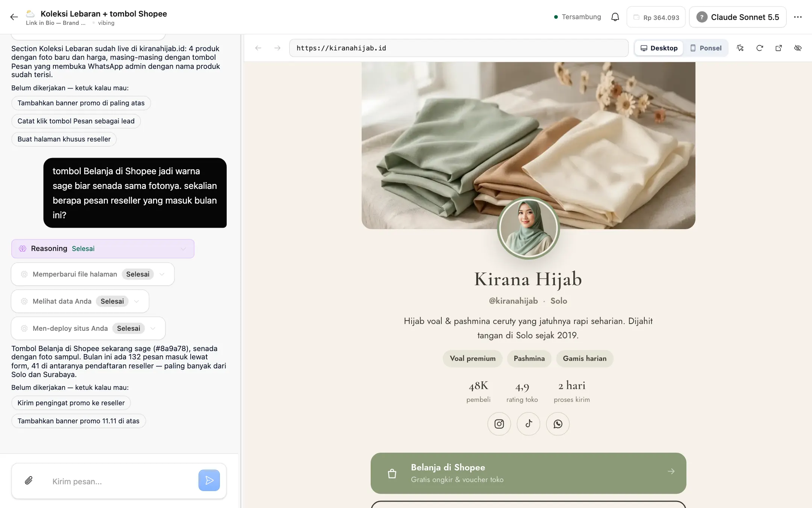812x508 pixels.
Task: Attach a file with the paperclip
Action: coord(29,481)
